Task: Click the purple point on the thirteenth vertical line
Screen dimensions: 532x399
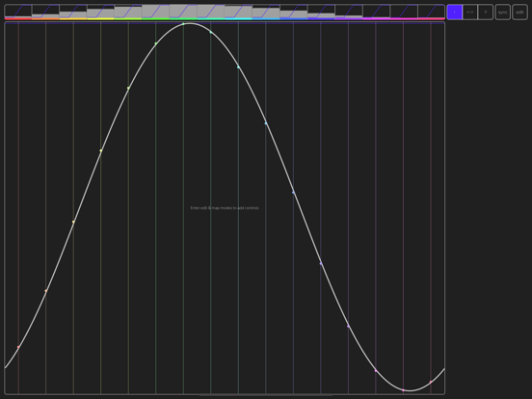Action: (x=349, y=326)
